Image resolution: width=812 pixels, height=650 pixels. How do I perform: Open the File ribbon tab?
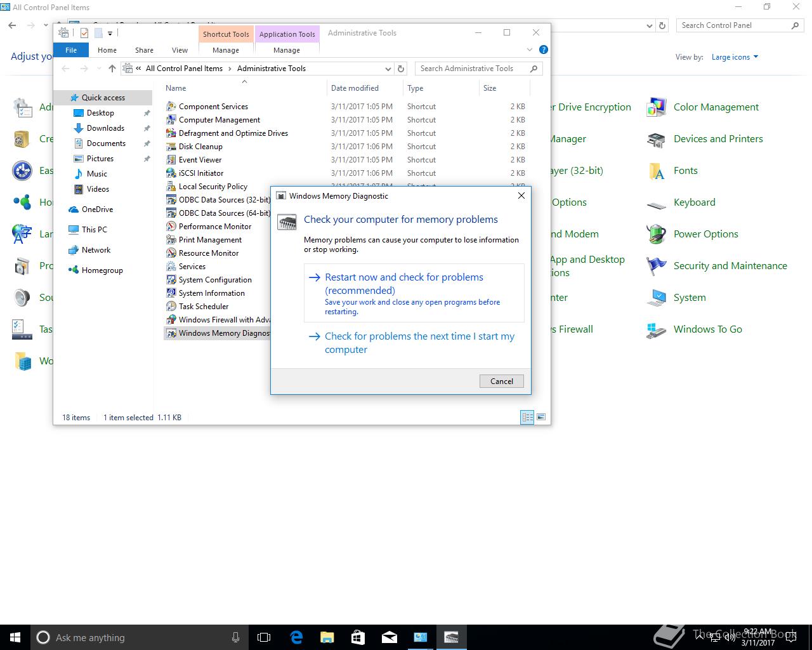point(71,50)
